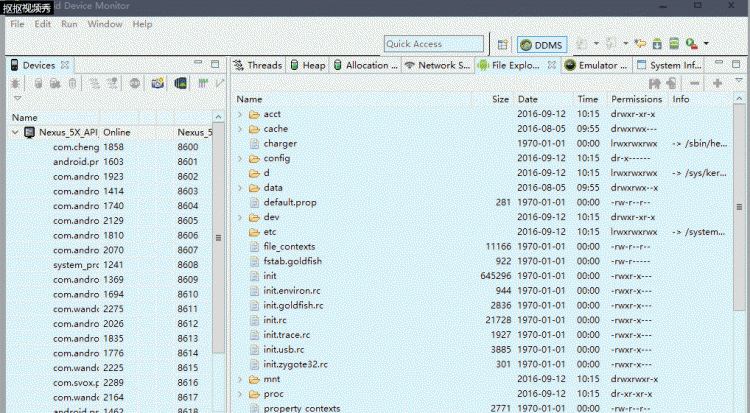
Task: Click the Quick Access search field
Action: [433, 44]
